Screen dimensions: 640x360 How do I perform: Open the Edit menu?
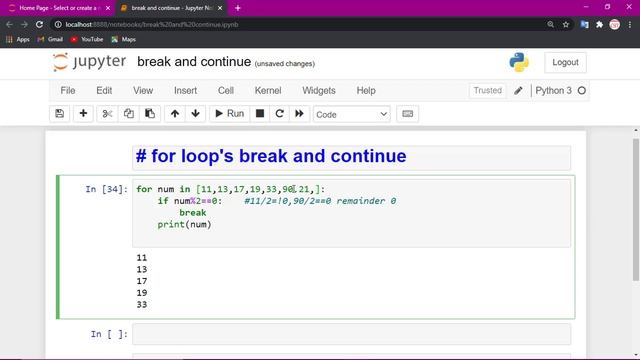tap(104, 91)
